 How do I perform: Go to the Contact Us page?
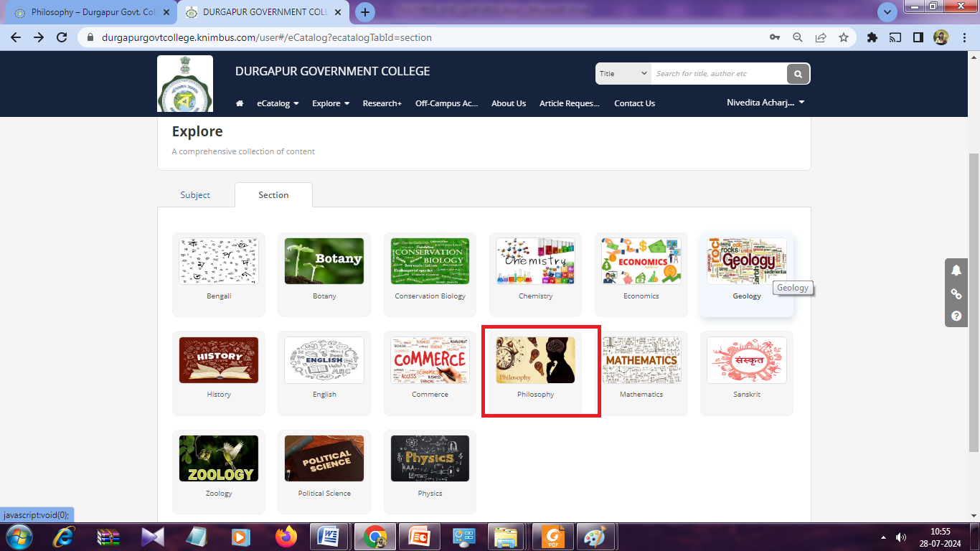pos(634,103)
